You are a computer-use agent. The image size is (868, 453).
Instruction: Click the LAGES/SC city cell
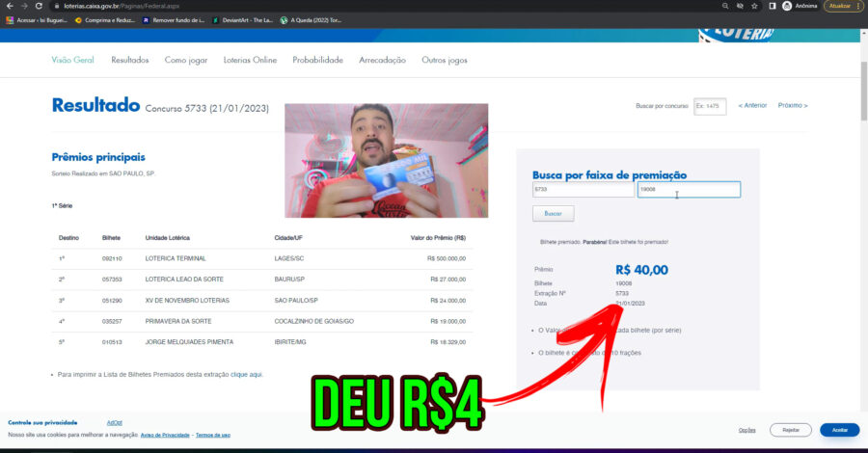pyautogui.click(x=289, y=259)
